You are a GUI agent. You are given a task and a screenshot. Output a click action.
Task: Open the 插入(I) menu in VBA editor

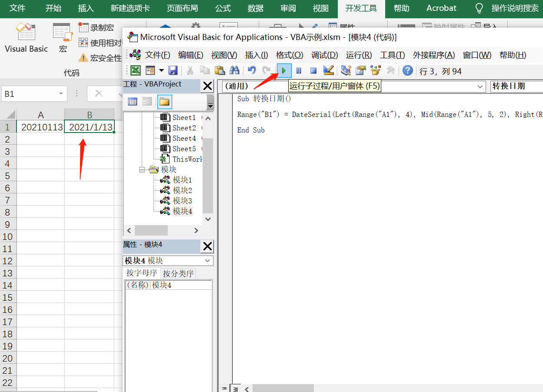(x=257, y=55)
